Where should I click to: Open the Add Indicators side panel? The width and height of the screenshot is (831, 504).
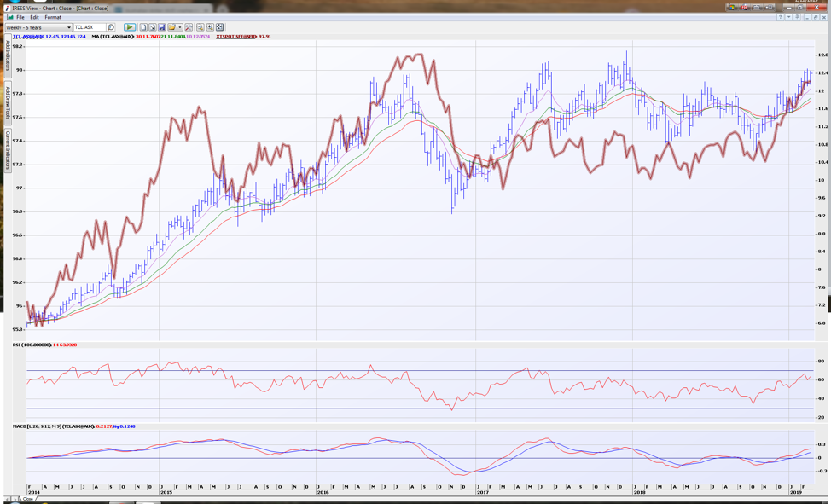(x=8, y=56)
